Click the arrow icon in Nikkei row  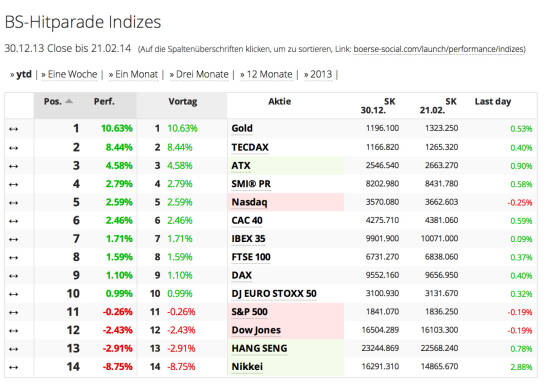pyautogui.click(x=13, y=368)
